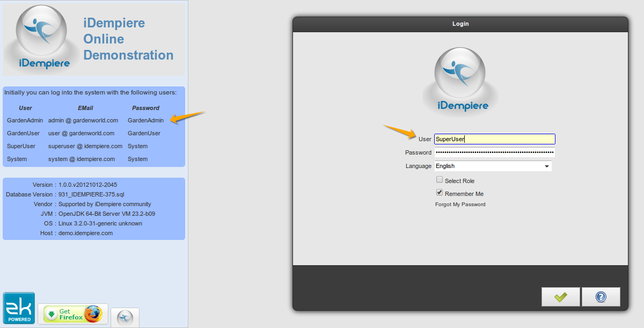Screen dimensions: 644x328
Task: Click the Get Firefox badge
Action: click(72, 314)
